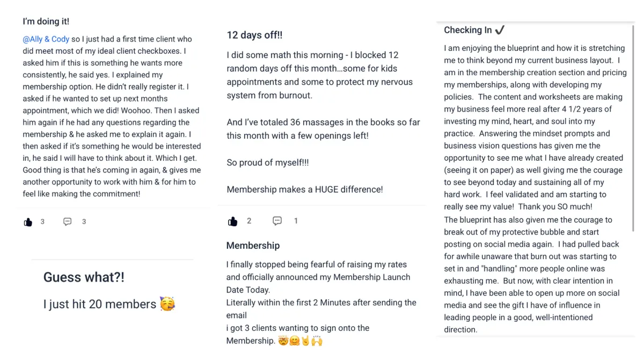644x362 pixels.
Task: Click the raised hands emoji in Membership post
Action: coord(317,341)
